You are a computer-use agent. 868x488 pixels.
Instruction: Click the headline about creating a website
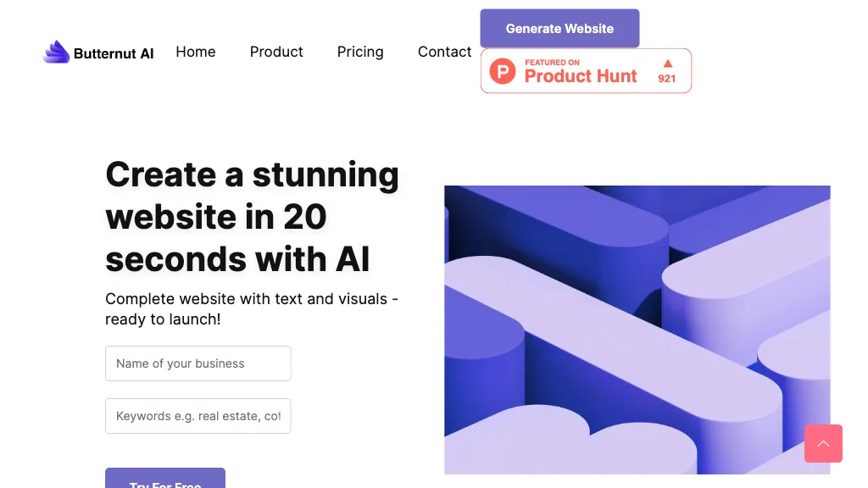click(x=252, y=217)
